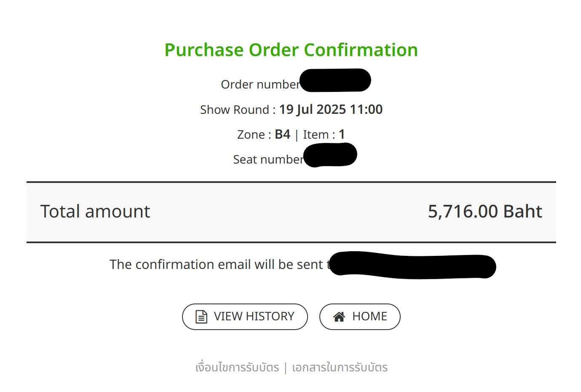The width and height of the screenshot is (581, 392).
Task: Click the blacked-out order number value
Action: 335,80
